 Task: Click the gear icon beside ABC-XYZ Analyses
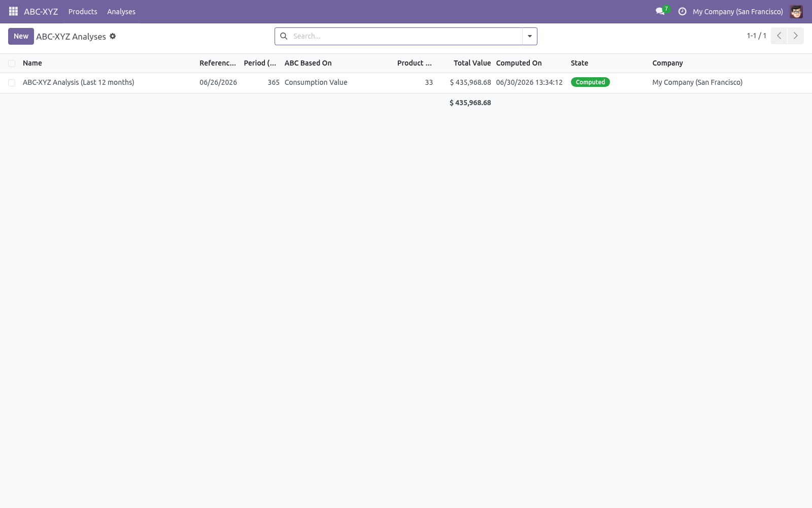pyautogui.click(x=113, y=36)
